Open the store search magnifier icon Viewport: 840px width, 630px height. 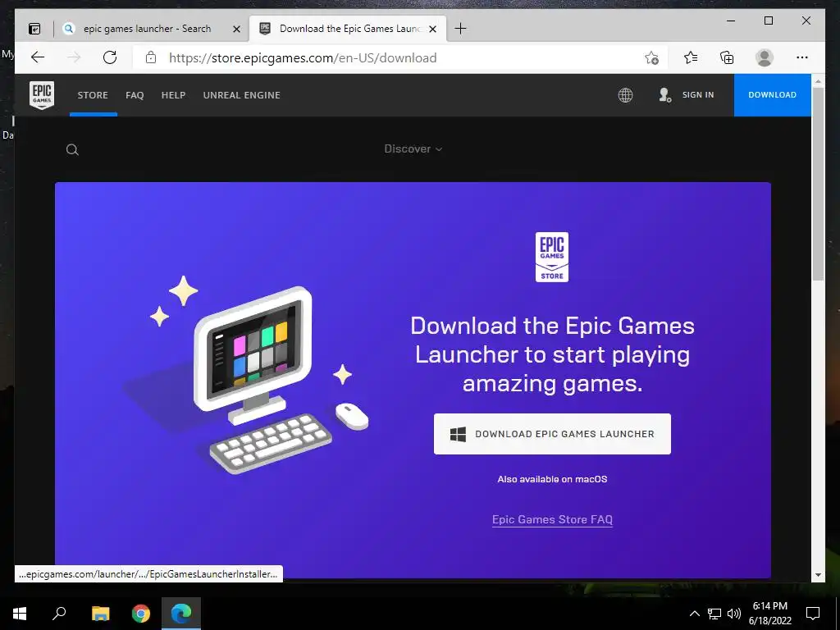(72, 149)
